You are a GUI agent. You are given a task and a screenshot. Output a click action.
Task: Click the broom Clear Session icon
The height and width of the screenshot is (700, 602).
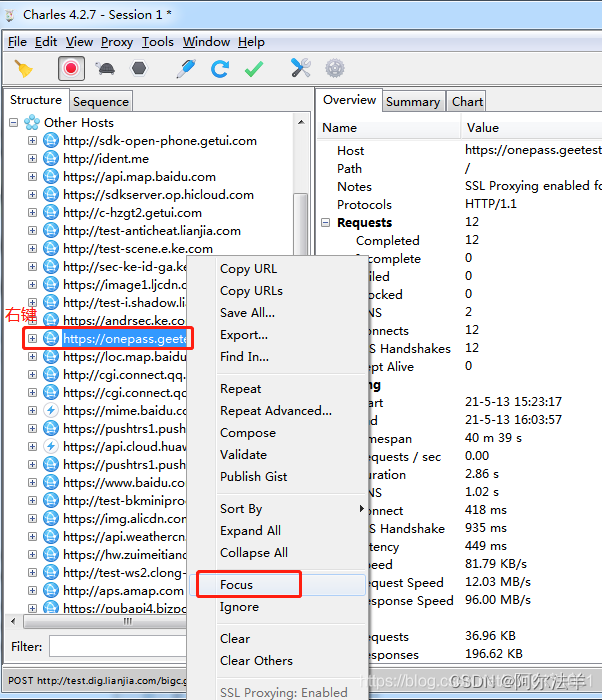(23, 68)
